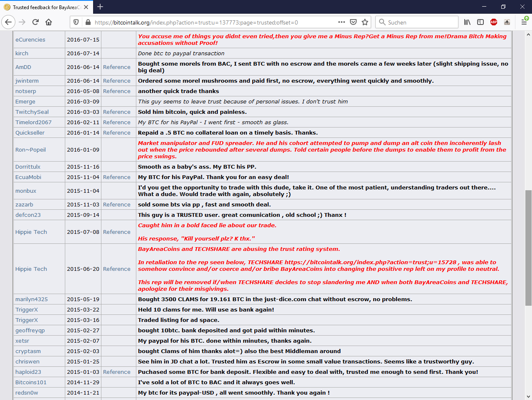Open a new browser tab
Viewport: 532px width, 400px height.
(100, 7)
